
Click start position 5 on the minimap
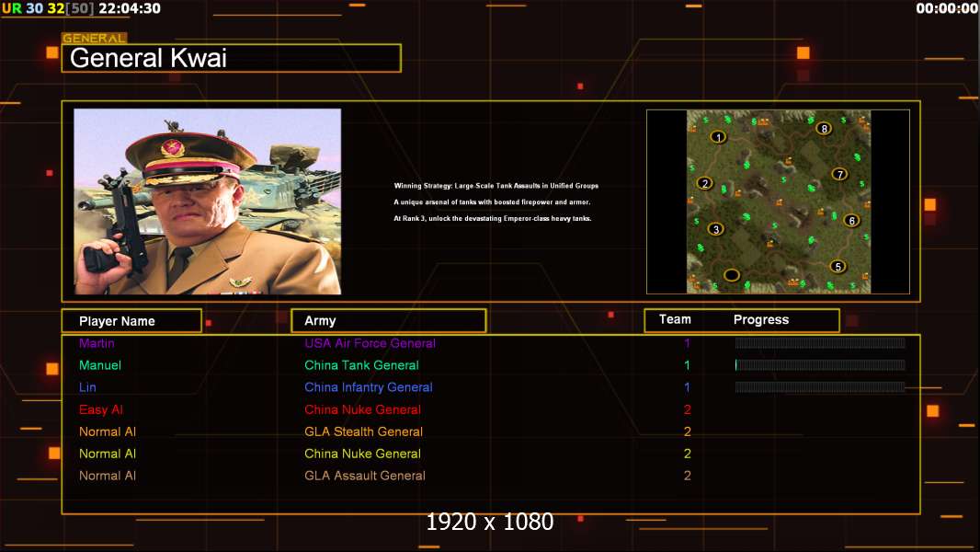[x=838, y=266]
